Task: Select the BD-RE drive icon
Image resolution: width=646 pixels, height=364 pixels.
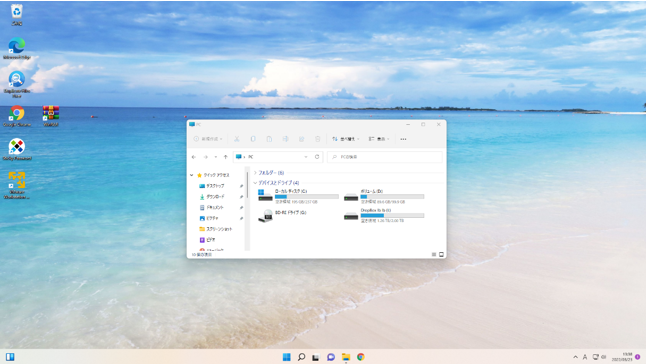Action: tap(265, 215)
